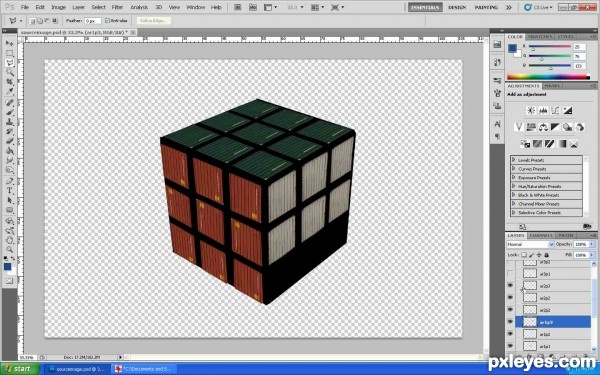
Task: Toggle the Anti-alias checkbox
Action: tap(107, 21)
